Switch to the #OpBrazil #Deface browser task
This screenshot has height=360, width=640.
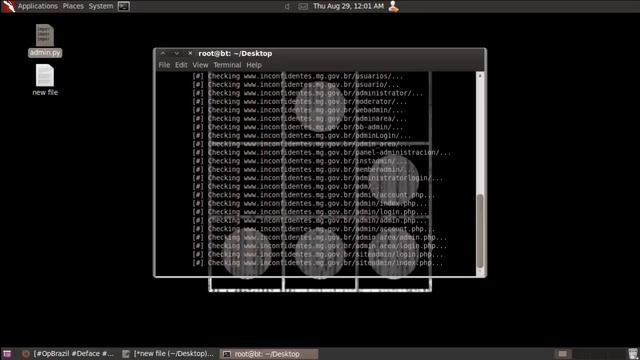[x=68, y=354]
